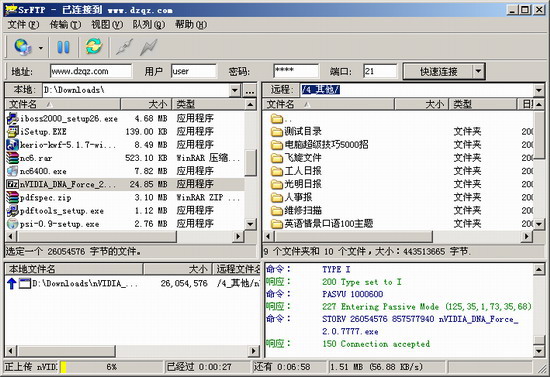Click the local browse "..." button
The image size is (550, 377).
pos(249,91)
